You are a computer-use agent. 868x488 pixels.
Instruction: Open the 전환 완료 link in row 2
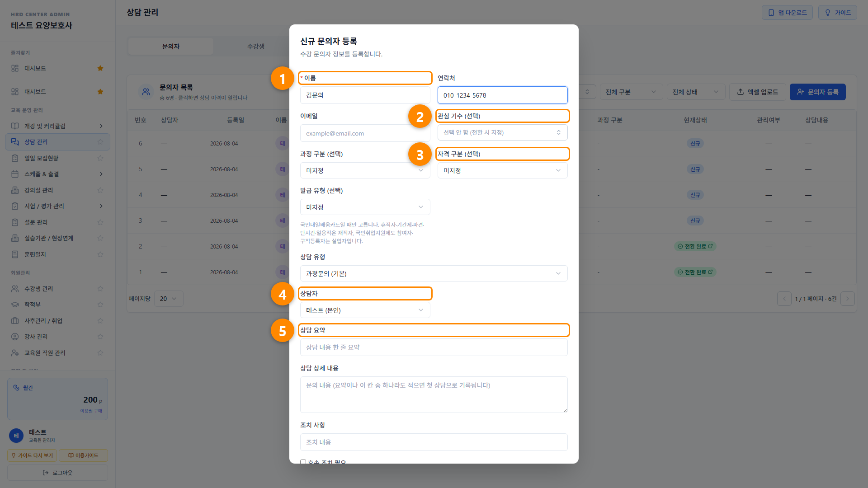coord(695,246)
